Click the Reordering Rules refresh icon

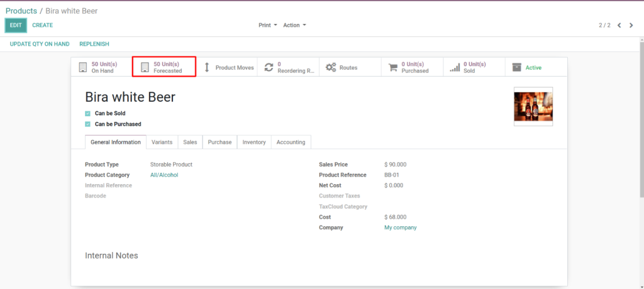click(269, 67)
